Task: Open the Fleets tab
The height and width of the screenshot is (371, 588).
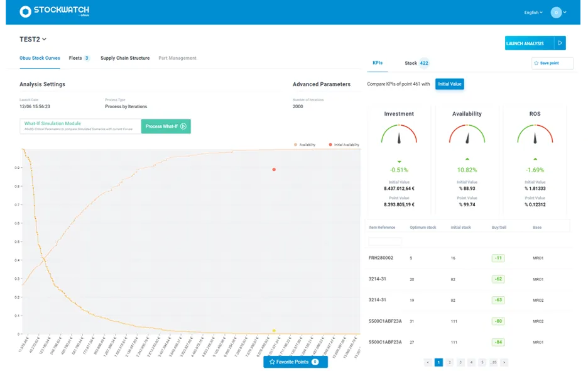Action: (79, 58)
